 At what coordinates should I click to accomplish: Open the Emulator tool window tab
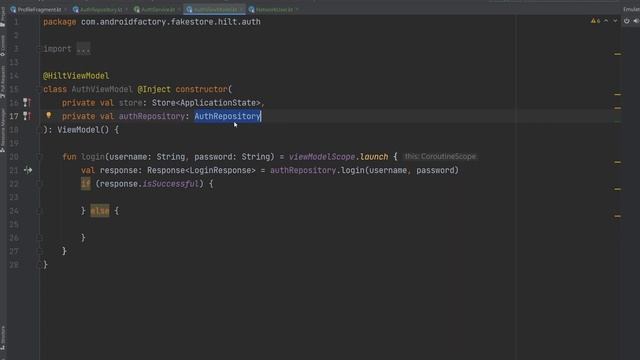(631, 9)
